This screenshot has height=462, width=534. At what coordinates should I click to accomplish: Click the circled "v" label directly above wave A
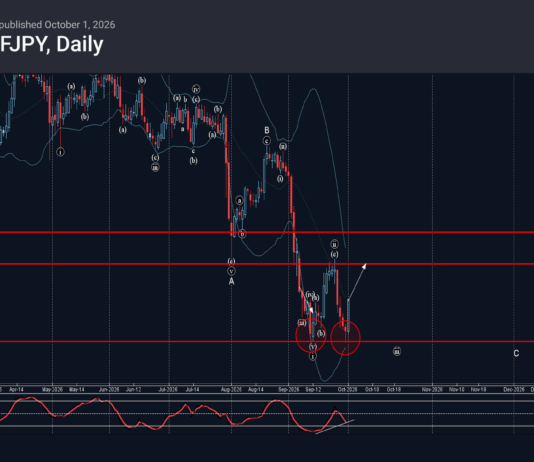[231, 271]
